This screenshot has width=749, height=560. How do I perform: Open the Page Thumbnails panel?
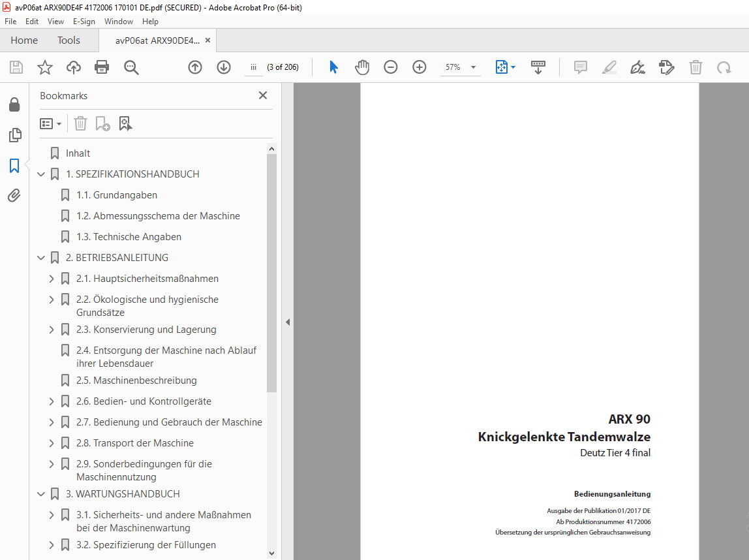point(15,135)
